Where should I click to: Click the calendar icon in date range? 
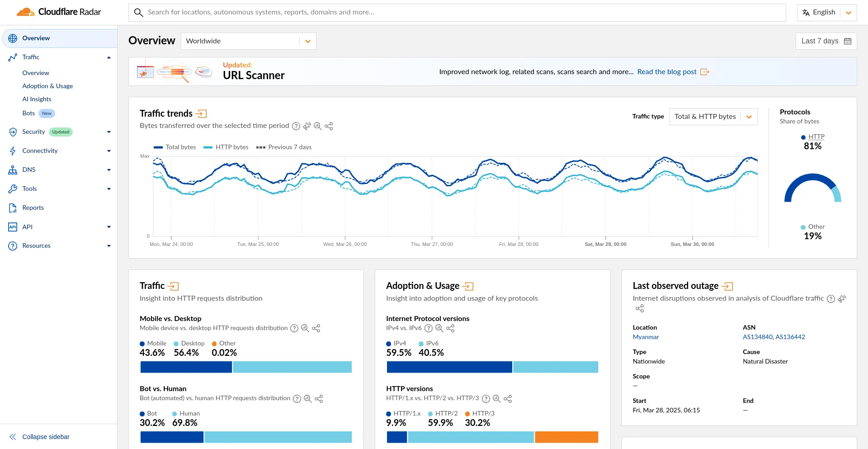(x=848, y=41)
